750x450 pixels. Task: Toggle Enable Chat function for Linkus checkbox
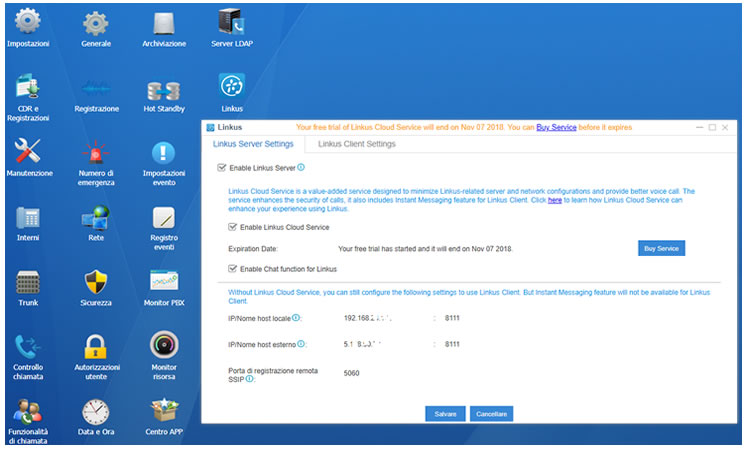click(x=232, y=269)
